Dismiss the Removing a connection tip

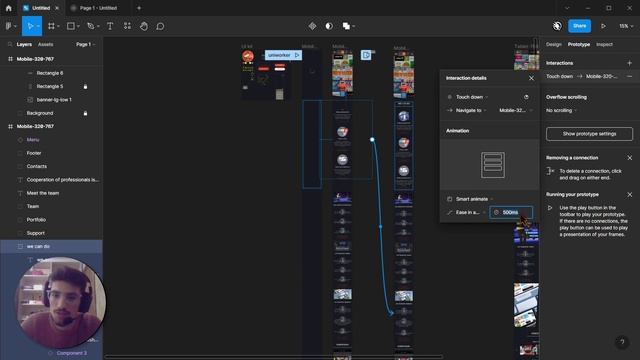click(629, 158)
